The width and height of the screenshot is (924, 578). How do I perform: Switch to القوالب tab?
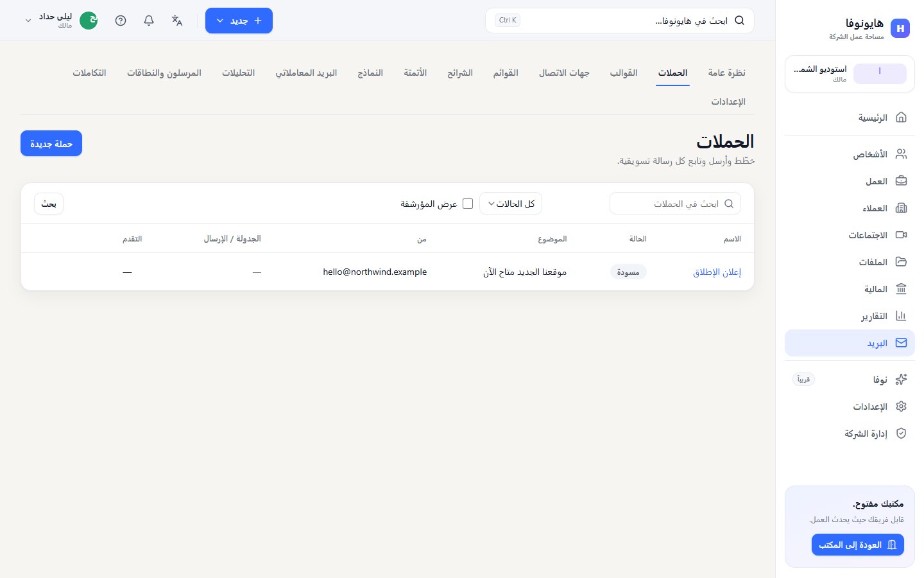(624, 73)
